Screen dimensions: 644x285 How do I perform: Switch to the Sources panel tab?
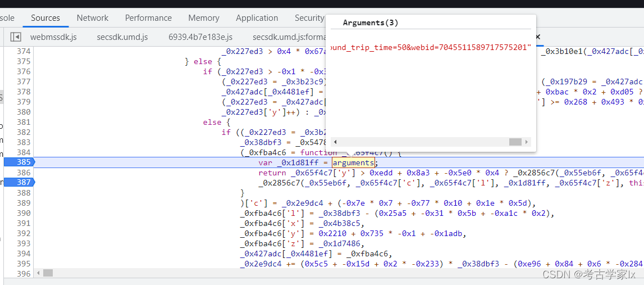[x=45, y=17]
